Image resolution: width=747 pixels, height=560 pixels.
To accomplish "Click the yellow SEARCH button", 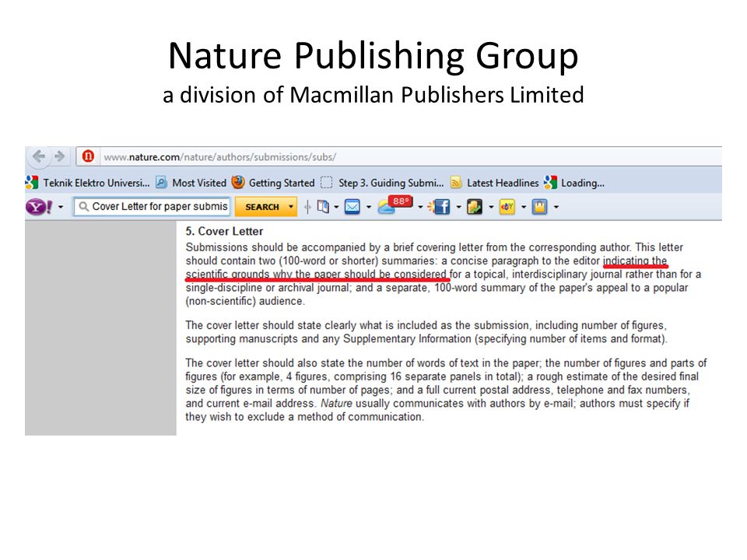I will click(x=261, y=207).
